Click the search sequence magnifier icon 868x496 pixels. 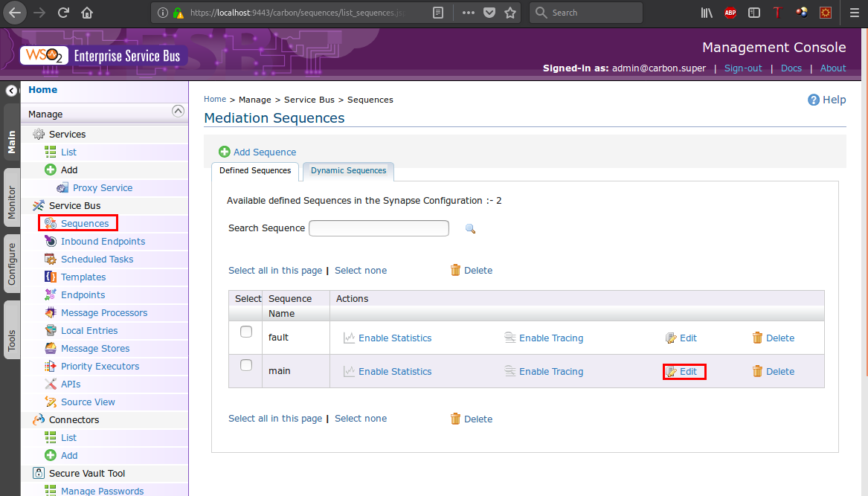pyautogui.click(x=470, y=228)
